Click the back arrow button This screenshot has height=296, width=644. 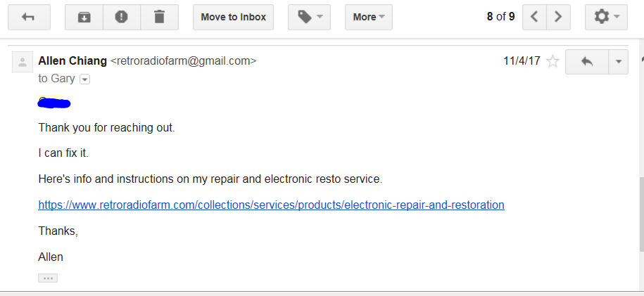tap(29, 18)
